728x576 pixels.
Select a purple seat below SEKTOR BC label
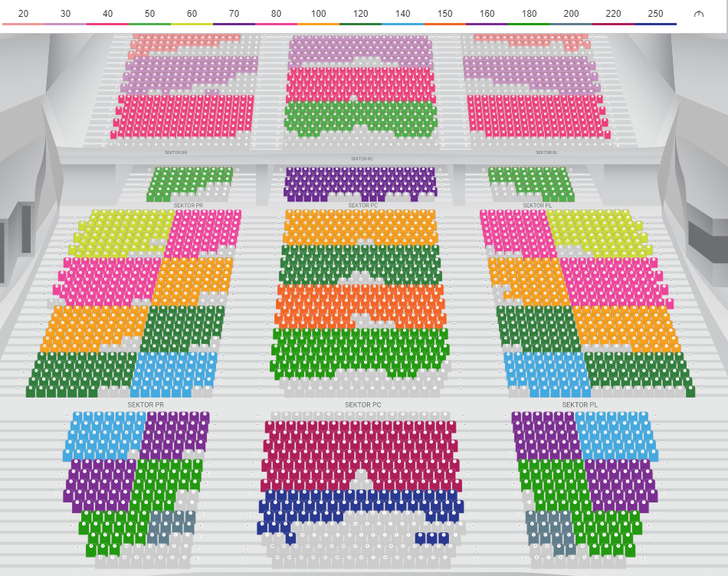[345, 184]
